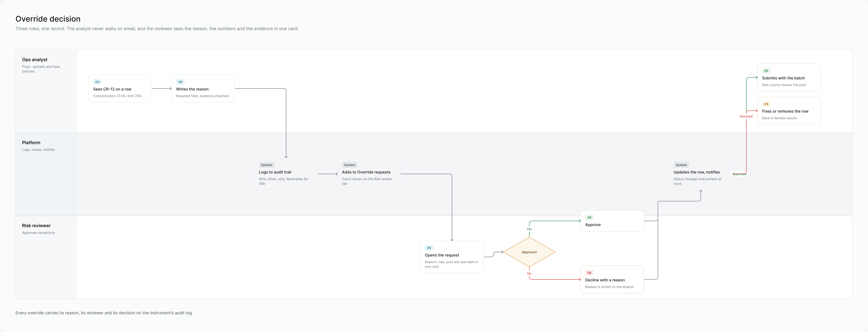Viewport: 868px width, 332px height.
Task: Open the "Submits with the batch" step
Action: (x=789, y=78)
